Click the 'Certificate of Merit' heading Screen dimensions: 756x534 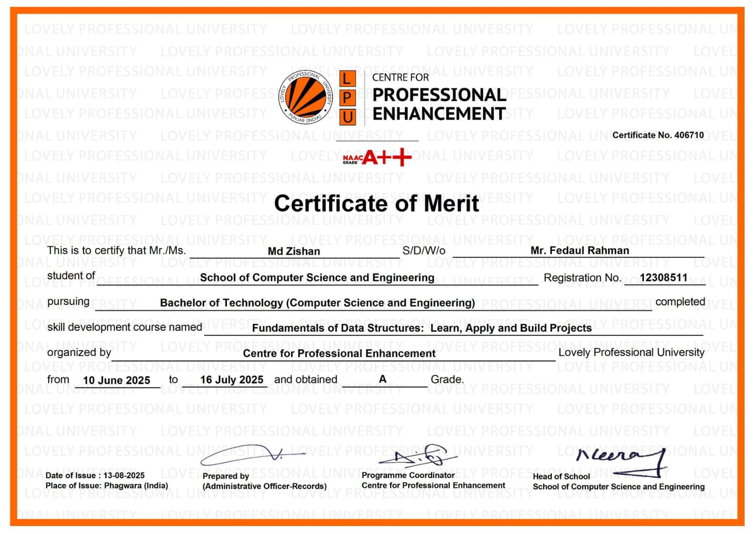377,204
